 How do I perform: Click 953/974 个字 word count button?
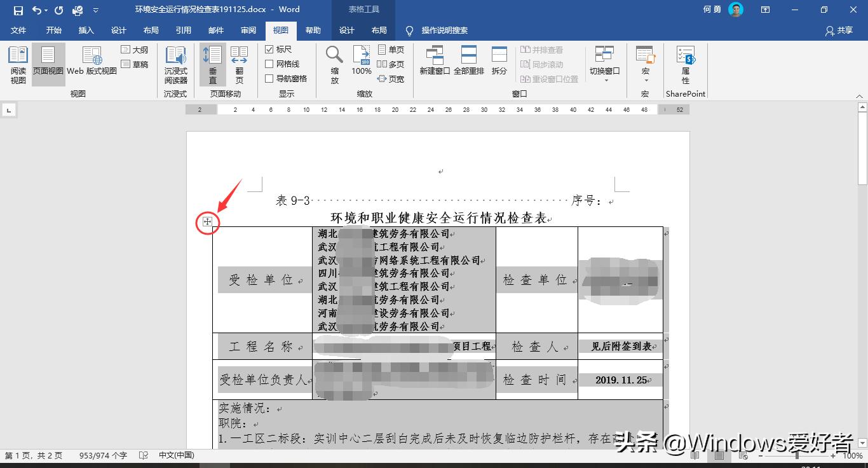104,455
